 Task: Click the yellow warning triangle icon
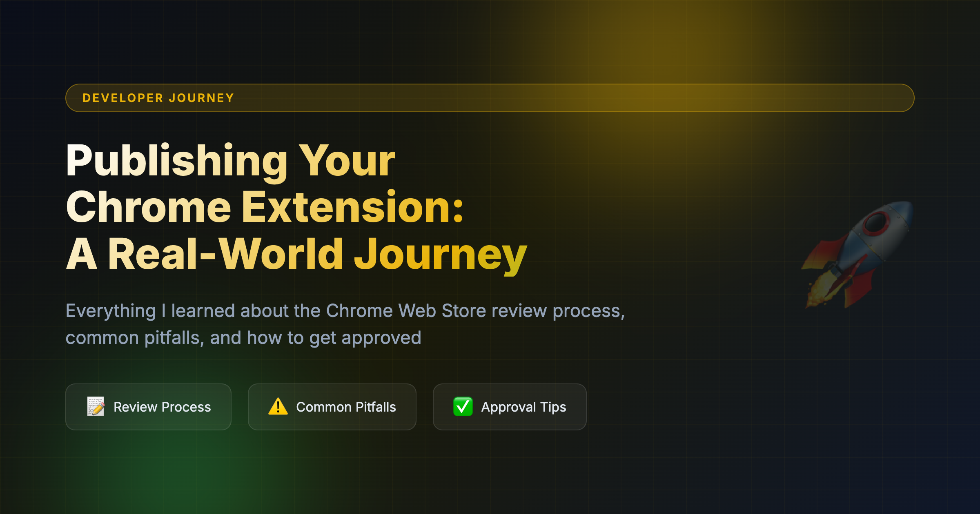278,407
